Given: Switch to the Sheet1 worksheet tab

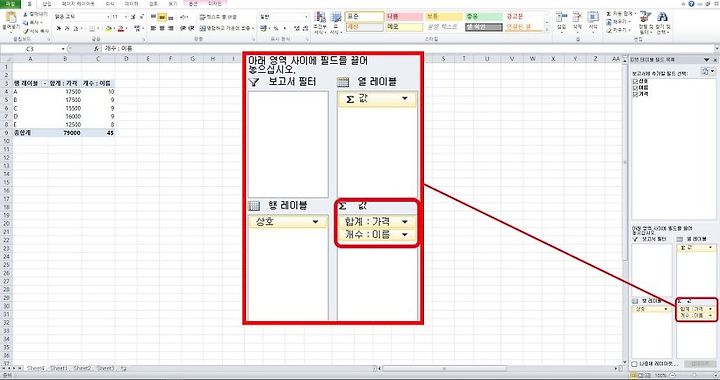Looking at the screenshot, I should [x=59, y=369].
